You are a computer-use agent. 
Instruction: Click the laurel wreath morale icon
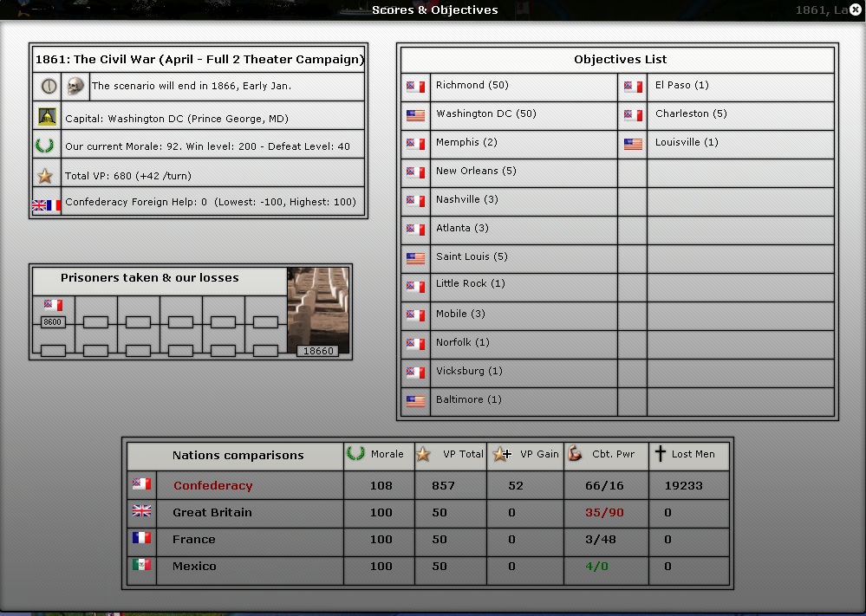tap(45, 146)
